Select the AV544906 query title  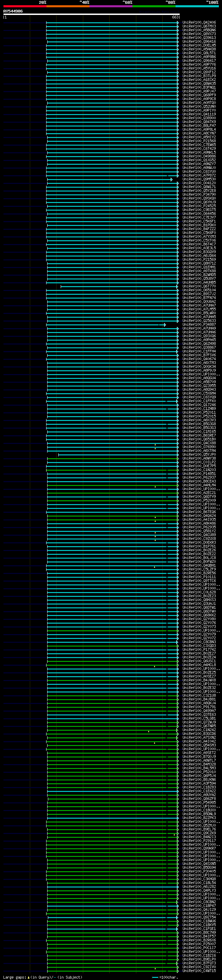tap(13, 11)
